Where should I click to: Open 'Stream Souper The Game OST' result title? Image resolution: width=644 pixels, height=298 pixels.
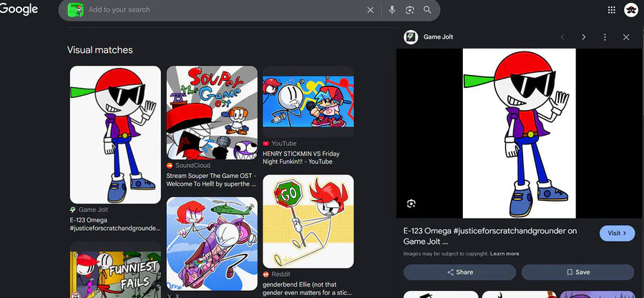point(212,180)
